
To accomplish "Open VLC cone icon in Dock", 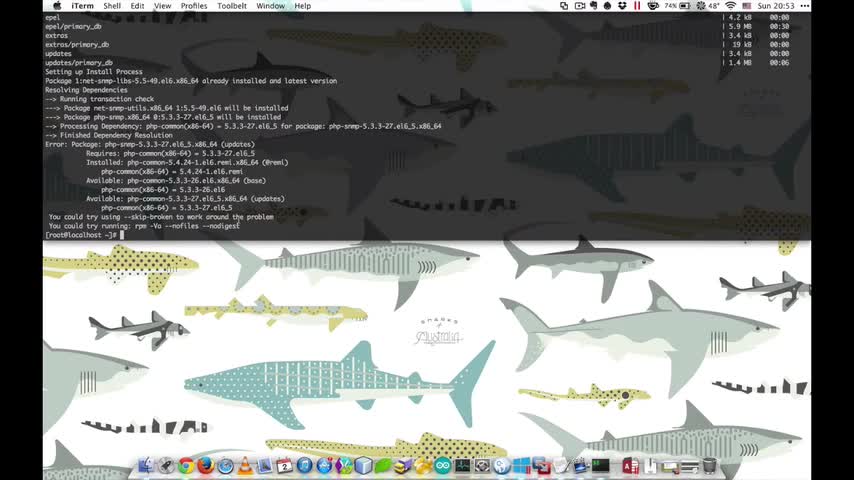I will 245,466.
